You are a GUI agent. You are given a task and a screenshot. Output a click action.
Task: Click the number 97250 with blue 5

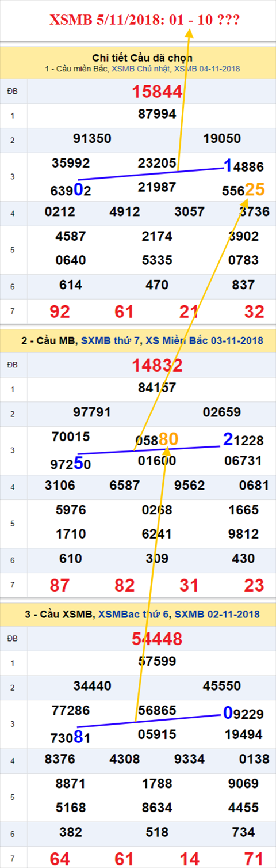[x=71, y=463]
